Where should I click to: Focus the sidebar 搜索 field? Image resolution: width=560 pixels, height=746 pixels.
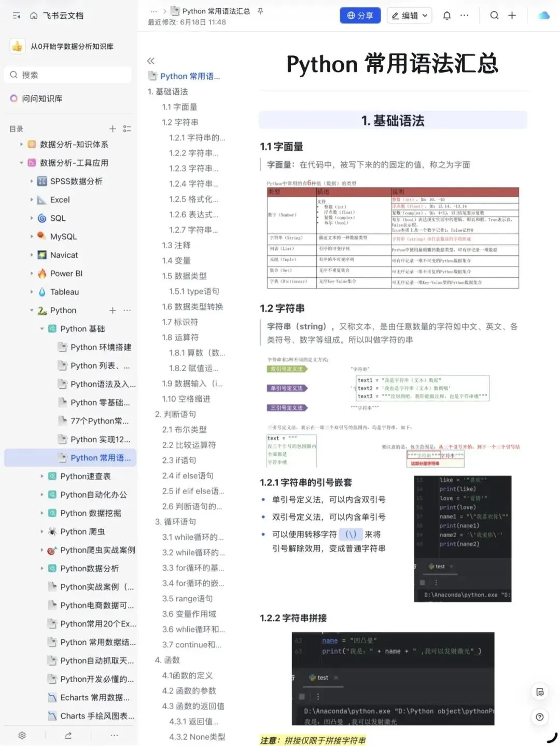coord(68,75)
